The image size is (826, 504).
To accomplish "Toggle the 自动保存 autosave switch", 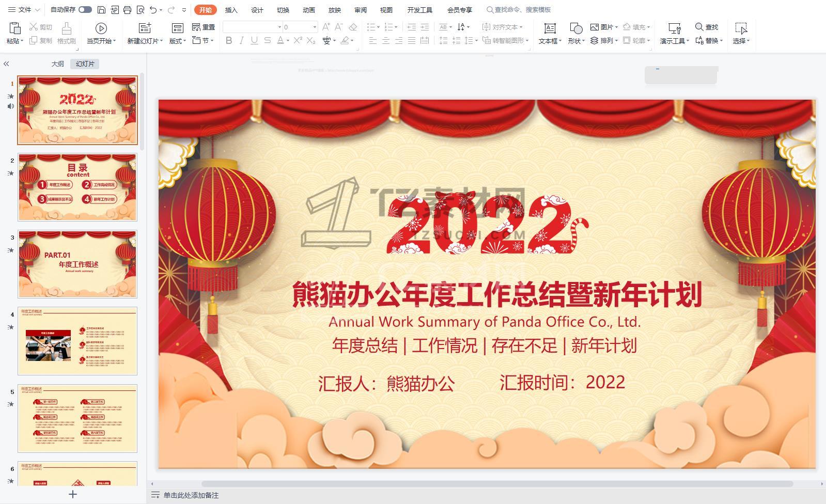I will click(x=85, y=10).
